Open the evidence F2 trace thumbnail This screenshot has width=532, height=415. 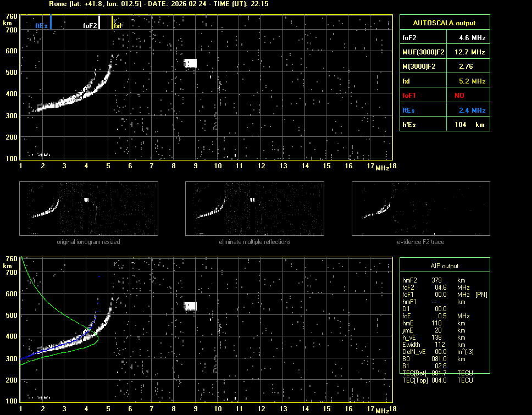pyautogui.click(x=421, y=209)
